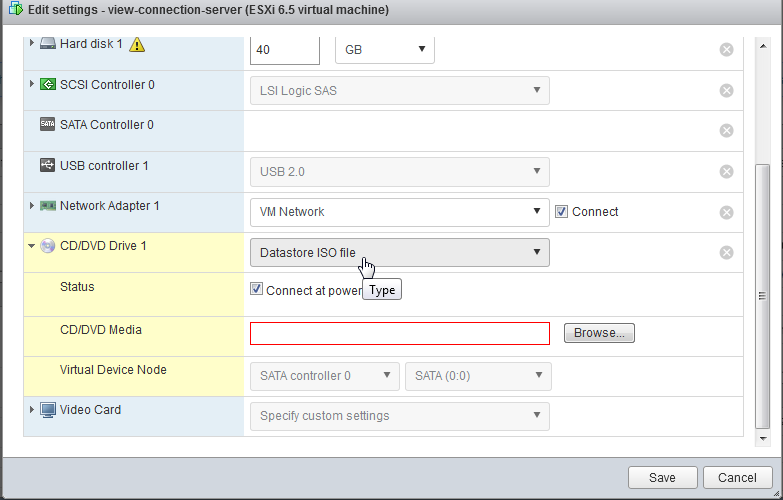This screenshot has width=783, height=500.
Task: Click the Save button
Action: pyautogui.click(x=663, y=478)
